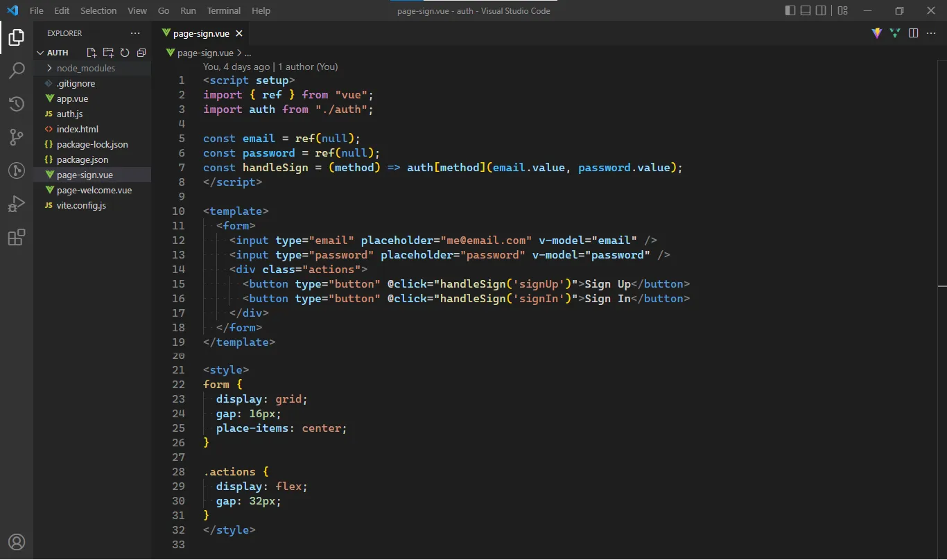The image size is (947, 560).
Task: Switch focus to the page-sign.vue tab
Action: click(201, 33)
